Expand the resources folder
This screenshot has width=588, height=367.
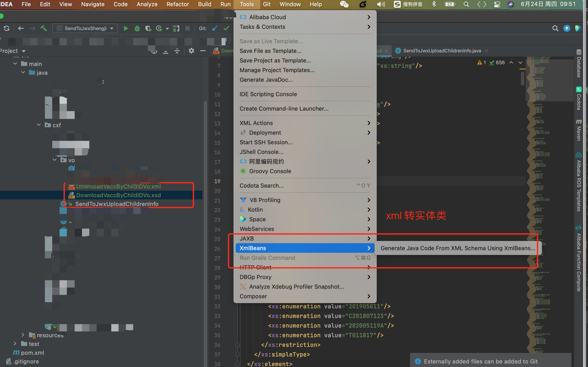tap(23, 335)
